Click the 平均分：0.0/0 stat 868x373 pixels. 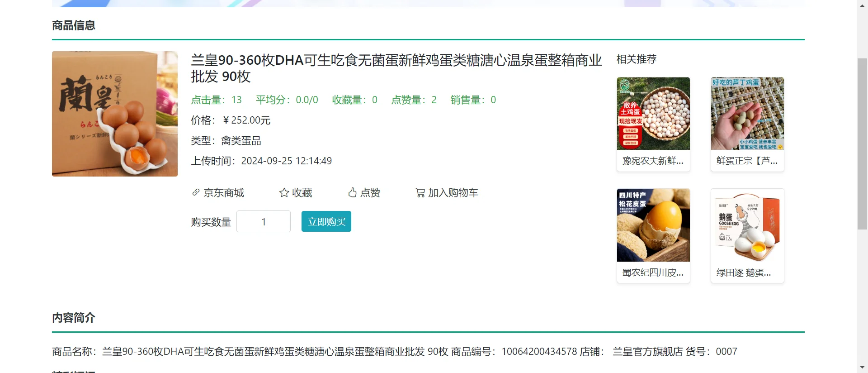tap(287, 100)
